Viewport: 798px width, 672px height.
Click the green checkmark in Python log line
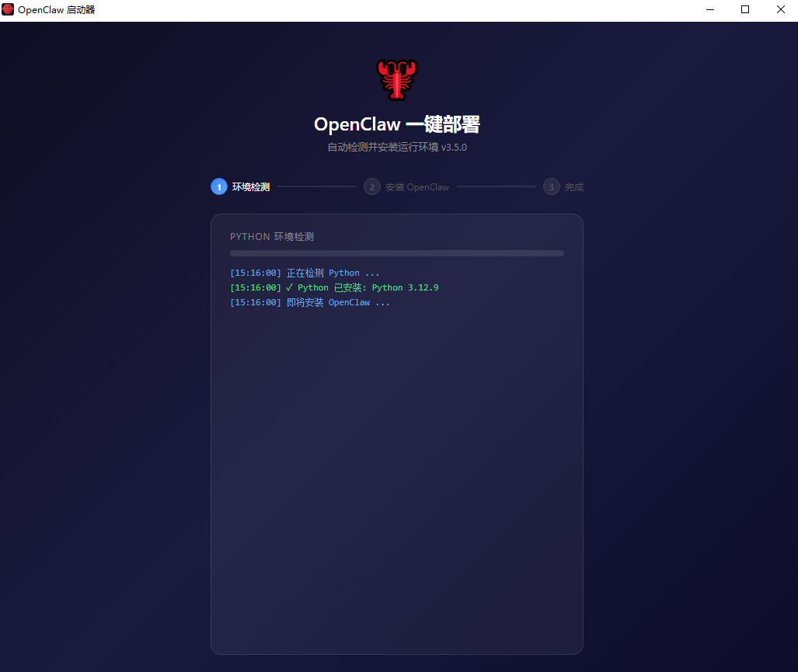tap(290, 287)
